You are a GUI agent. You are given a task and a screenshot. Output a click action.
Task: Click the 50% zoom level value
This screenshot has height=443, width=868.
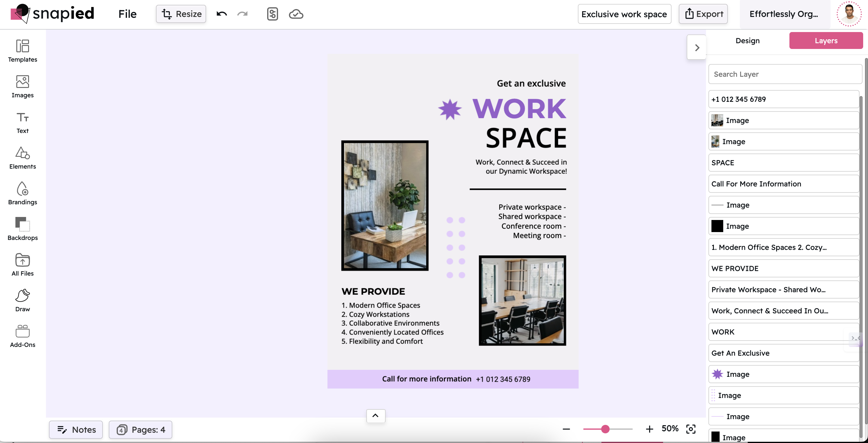(x=670, y=428)
